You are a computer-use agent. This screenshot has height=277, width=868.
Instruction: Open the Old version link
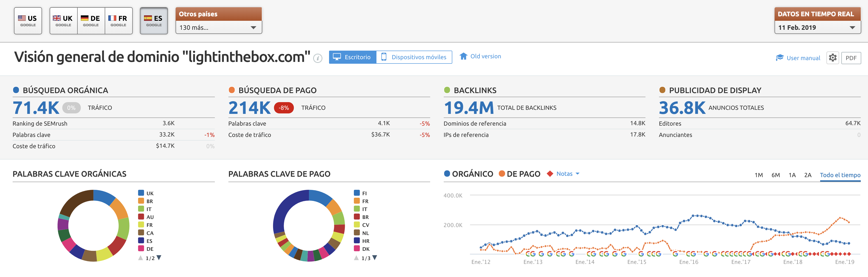click(485, 56)
